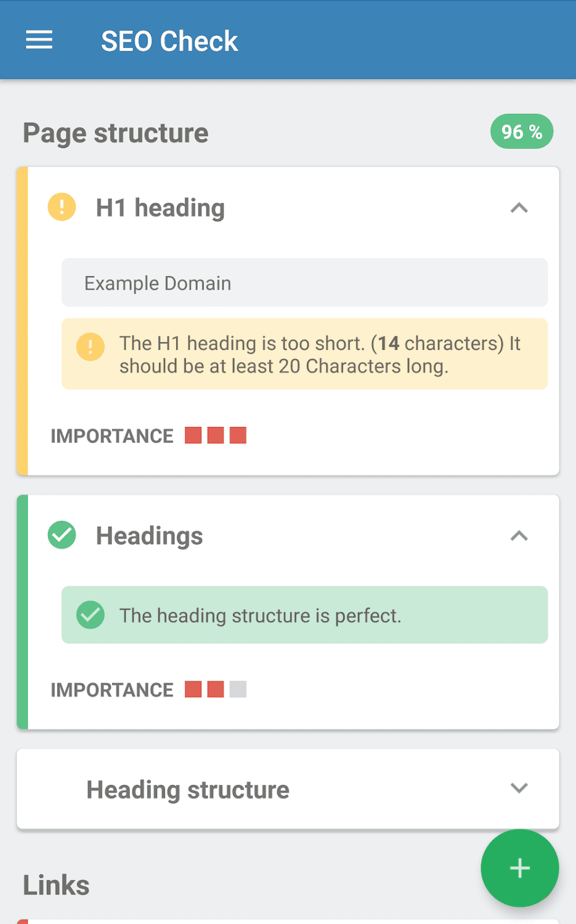Viewport: 576px width, 924px height.
Task: Tap the Headings card title
Action: [149, 536]
